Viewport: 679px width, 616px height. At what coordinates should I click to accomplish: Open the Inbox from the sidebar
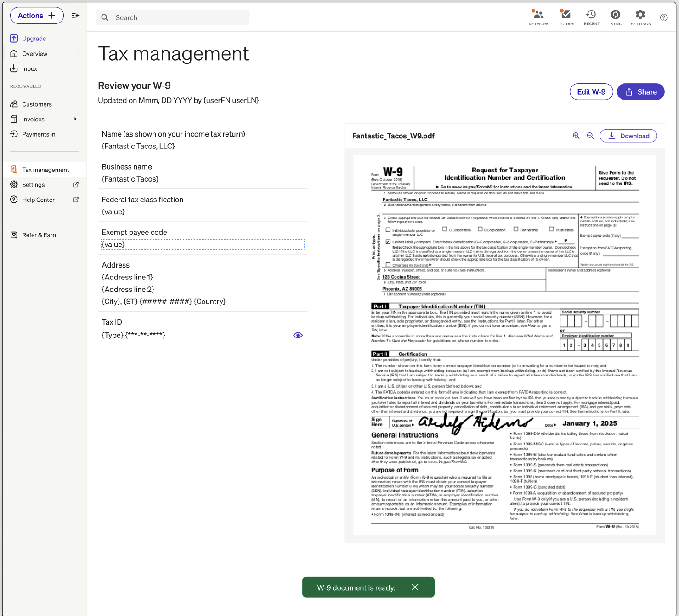pyautogui.click(x=29, y=68)
